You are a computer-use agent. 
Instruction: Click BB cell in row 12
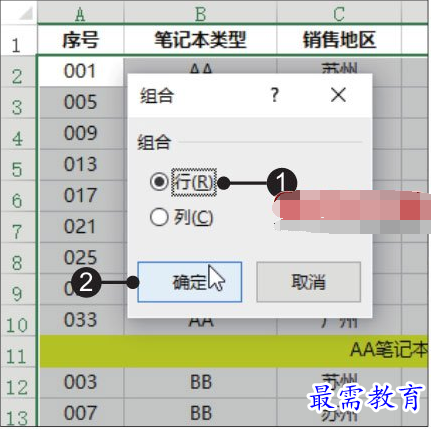click(x=201, y=382)
